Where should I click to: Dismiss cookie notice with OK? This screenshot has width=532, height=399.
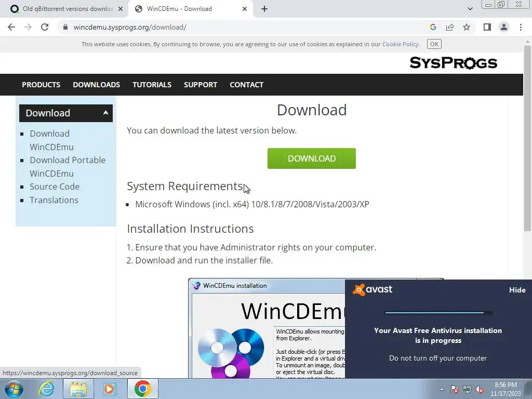tap(434, 44)
